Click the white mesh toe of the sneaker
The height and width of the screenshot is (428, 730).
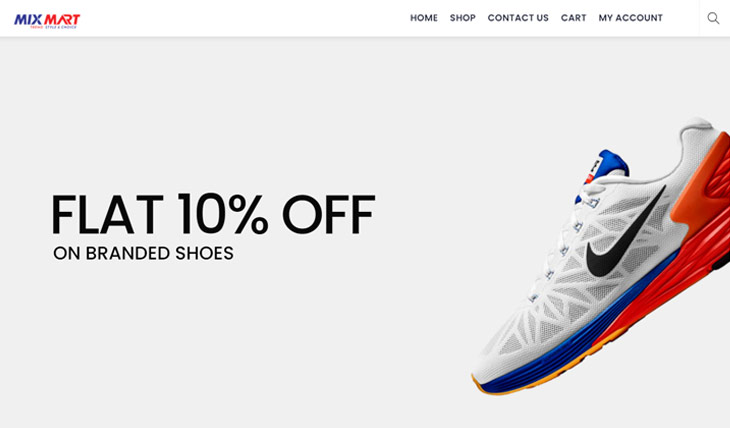pyautogui.click(x=507, y=340)
